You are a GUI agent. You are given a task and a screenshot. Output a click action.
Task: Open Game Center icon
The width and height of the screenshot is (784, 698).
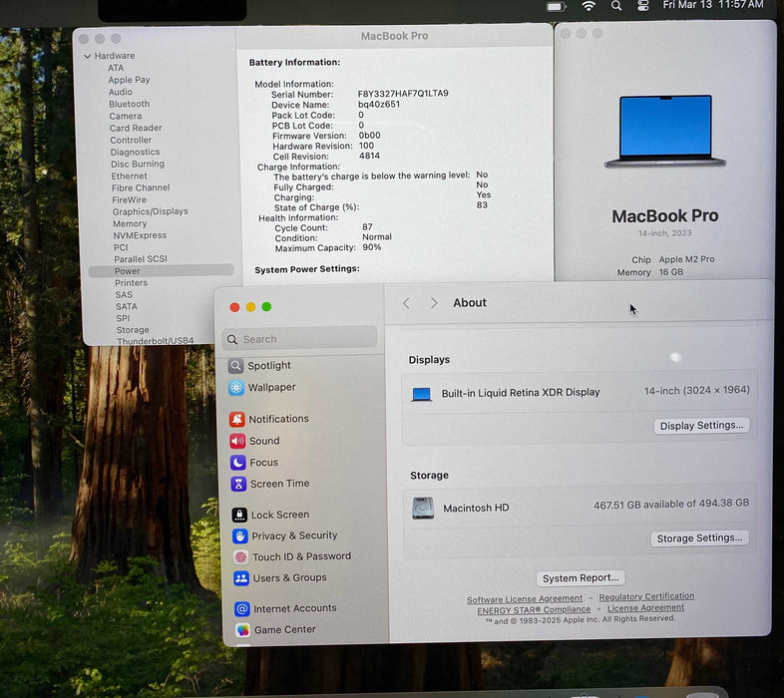pyautogui.click(x=243, y=630)
